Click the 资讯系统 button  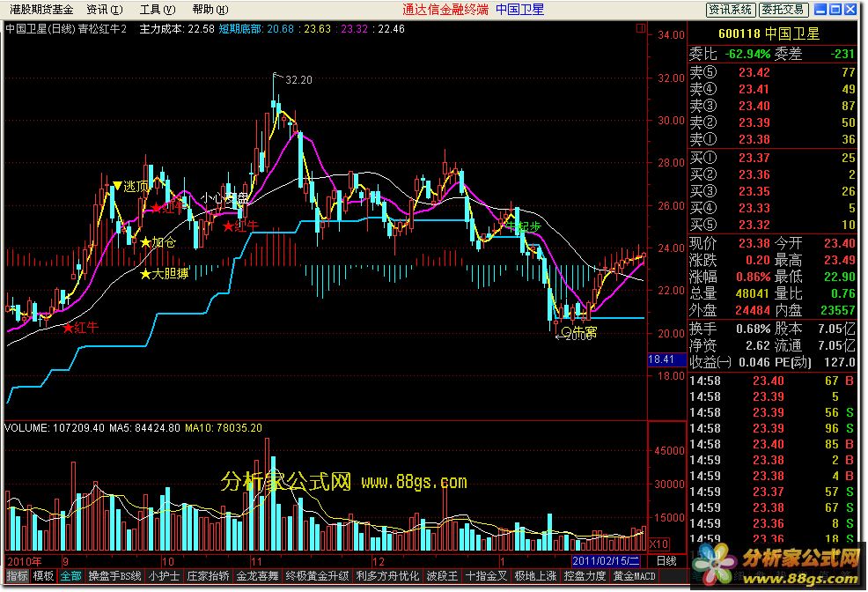pyautogui.click(x=730, y=10)
